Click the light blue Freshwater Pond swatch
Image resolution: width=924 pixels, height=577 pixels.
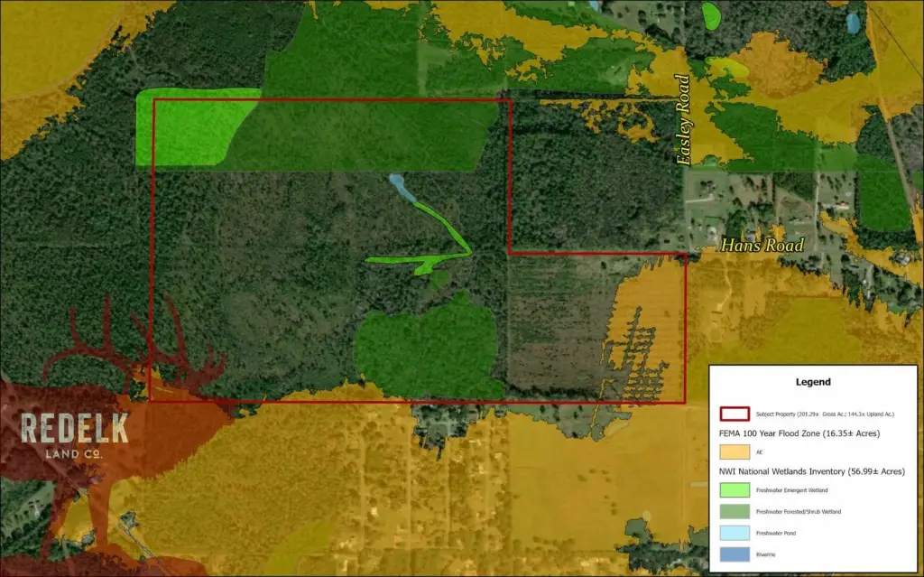(x=735, y=534)
